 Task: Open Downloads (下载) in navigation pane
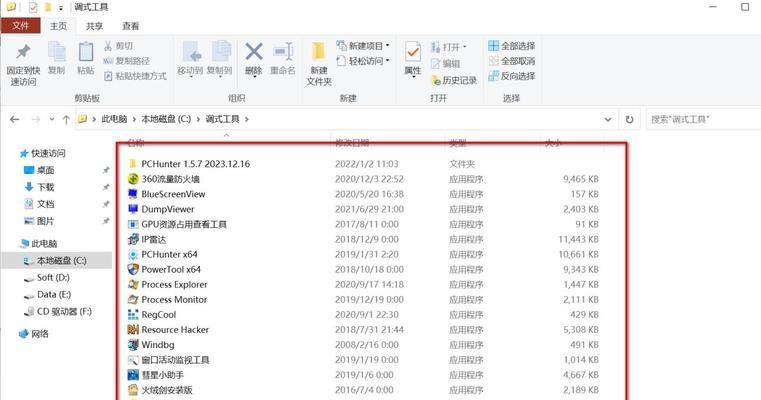[39, 187]
